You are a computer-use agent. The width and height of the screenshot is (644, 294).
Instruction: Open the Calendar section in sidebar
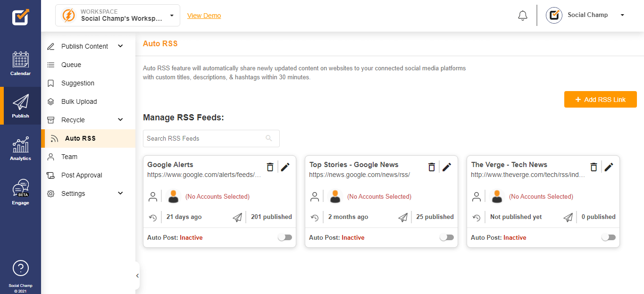pyautogui.click(x=20, y=64)
